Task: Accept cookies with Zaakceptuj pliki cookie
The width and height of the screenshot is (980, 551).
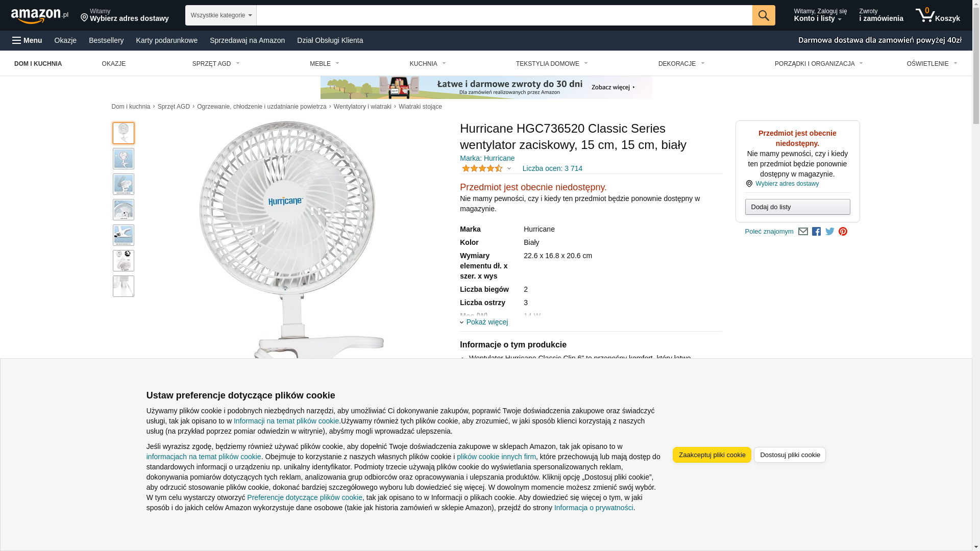Action: point(712,455)
